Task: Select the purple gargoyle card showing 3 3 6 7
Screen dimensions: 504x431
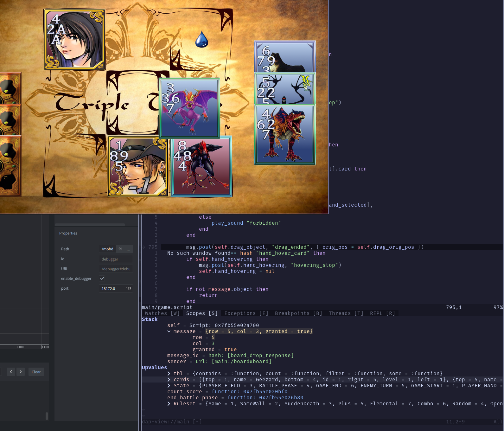Action: (189, 108)
